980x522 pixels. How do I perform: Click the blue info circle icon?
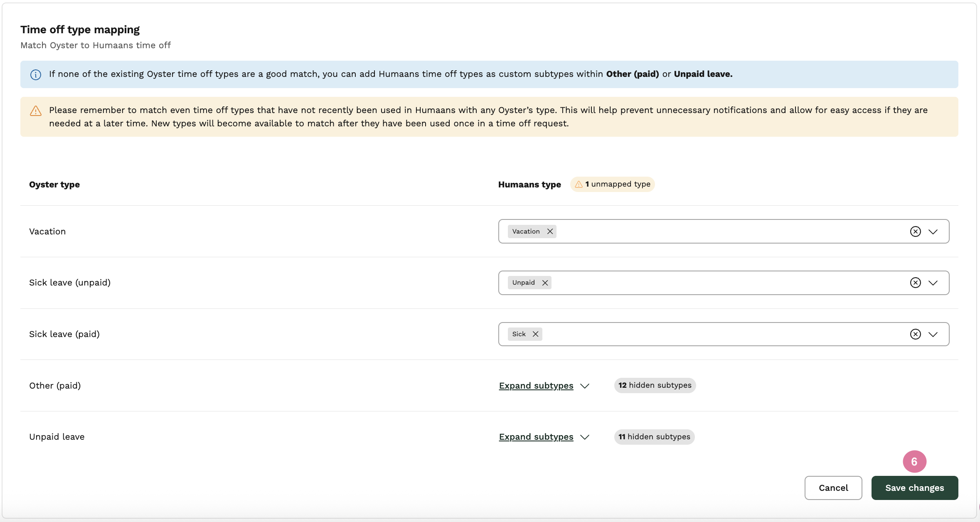36,75
